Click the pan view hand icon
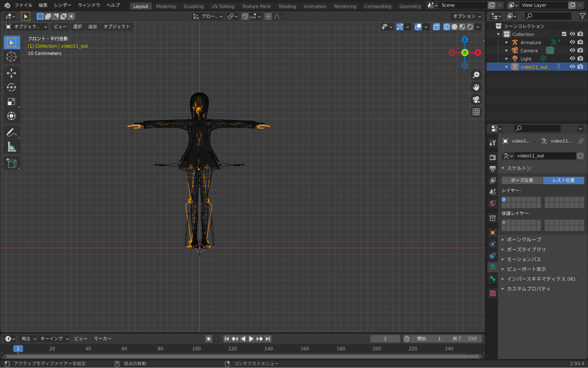 476,87
